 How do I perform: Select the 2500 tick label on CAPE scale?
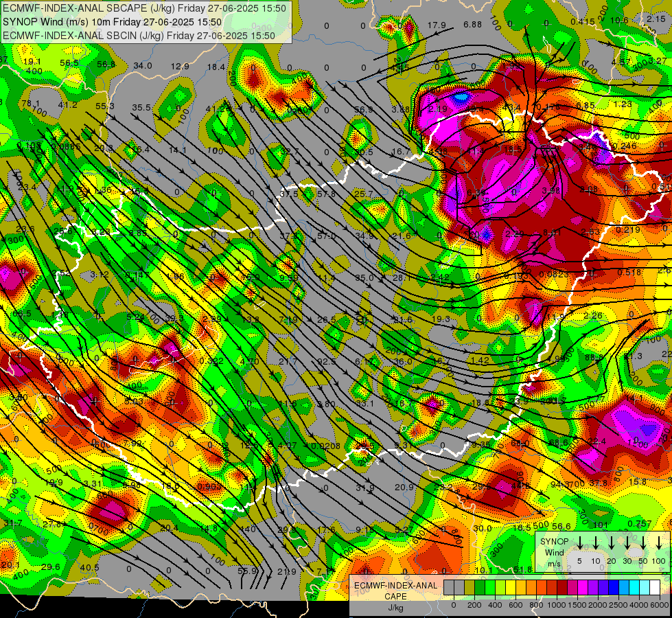(x=618, y=605)
